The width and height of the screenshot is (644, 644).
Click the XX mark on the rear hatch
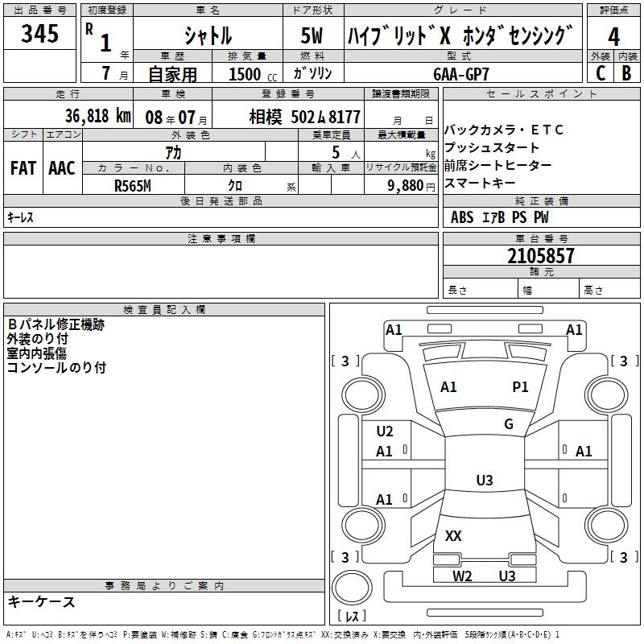(x=453, y=535)
